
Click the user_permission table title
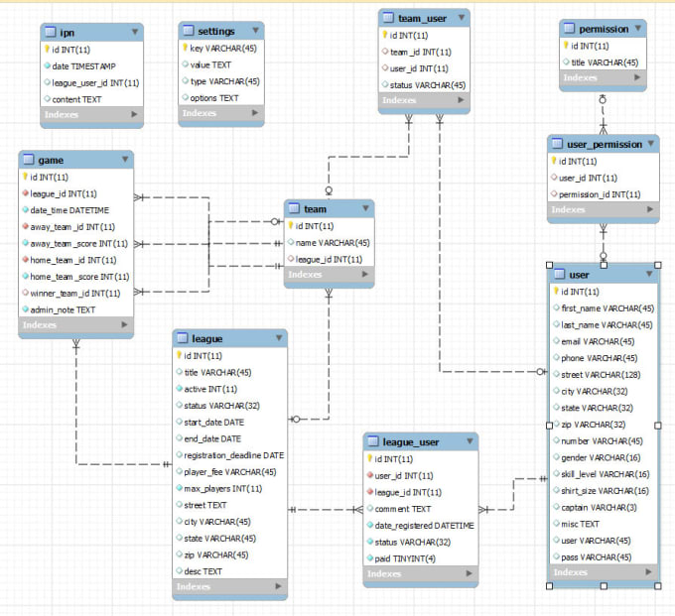(605, 145)
